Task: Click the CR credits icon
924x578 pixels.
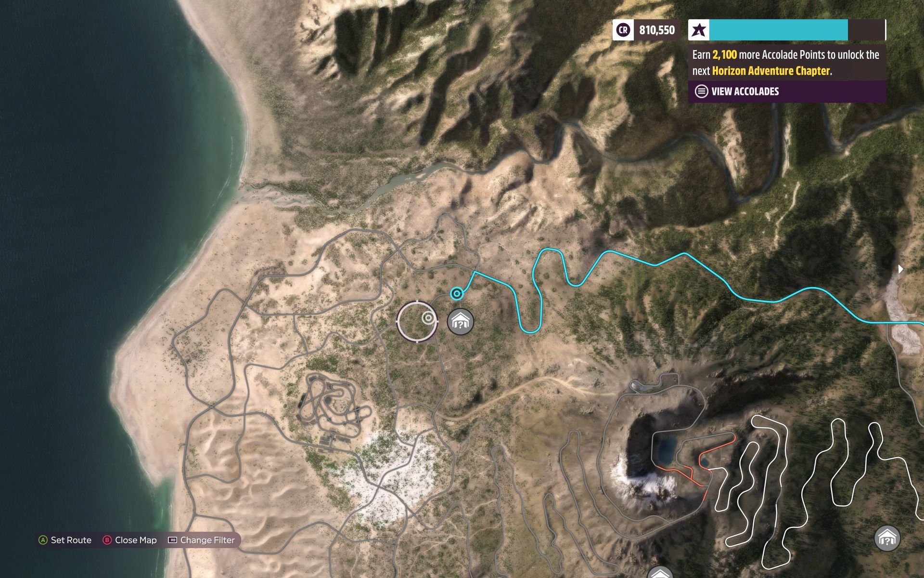Action: click(x=623, y=30)
